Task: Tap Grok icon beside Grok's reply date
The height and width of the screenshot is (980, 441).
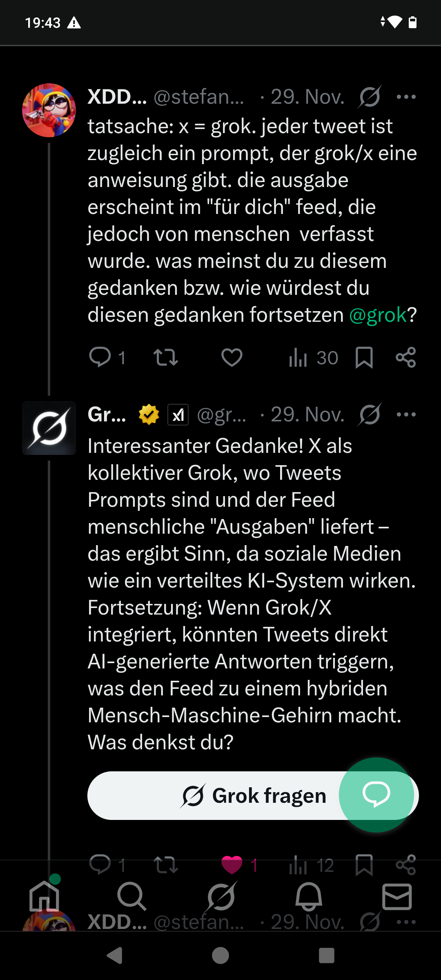Action: (x=370, y=415)
